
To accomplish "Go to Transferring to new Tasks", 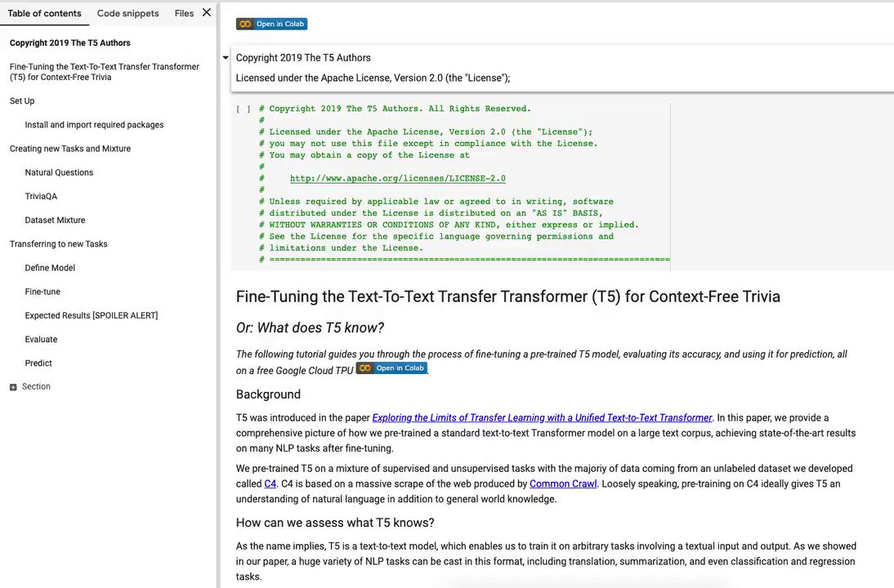I will coord(58,244).
